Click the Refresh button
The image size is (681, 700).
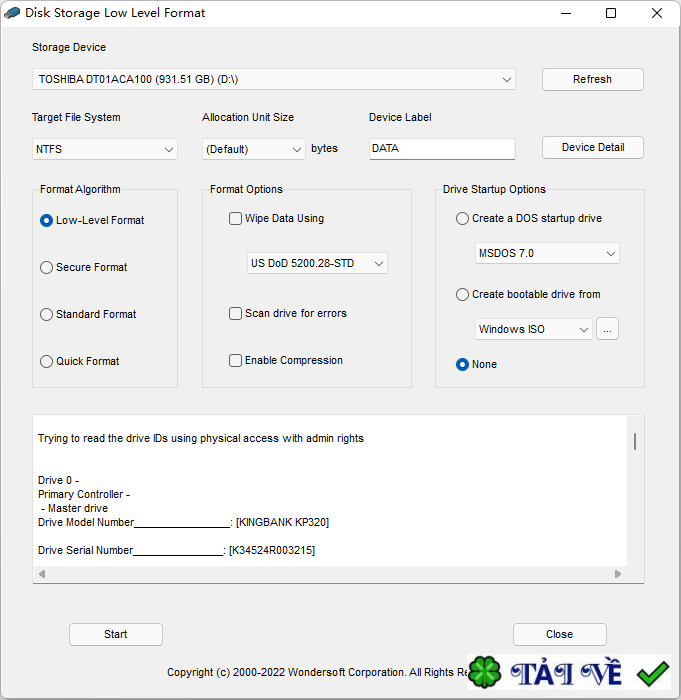click(x=593, y=79)
